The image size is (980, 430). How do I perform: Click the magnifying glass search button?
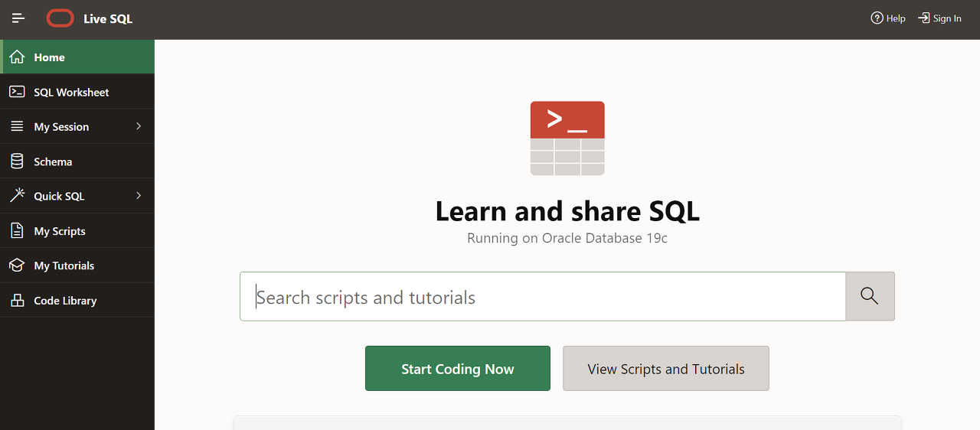(x=870, y=296)
